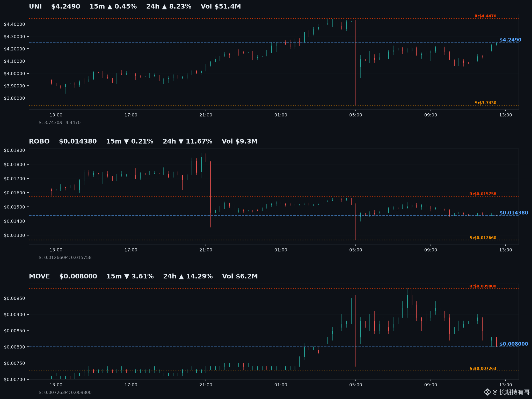Click the white $0.008000 price in MOVE header

(78, 276)
